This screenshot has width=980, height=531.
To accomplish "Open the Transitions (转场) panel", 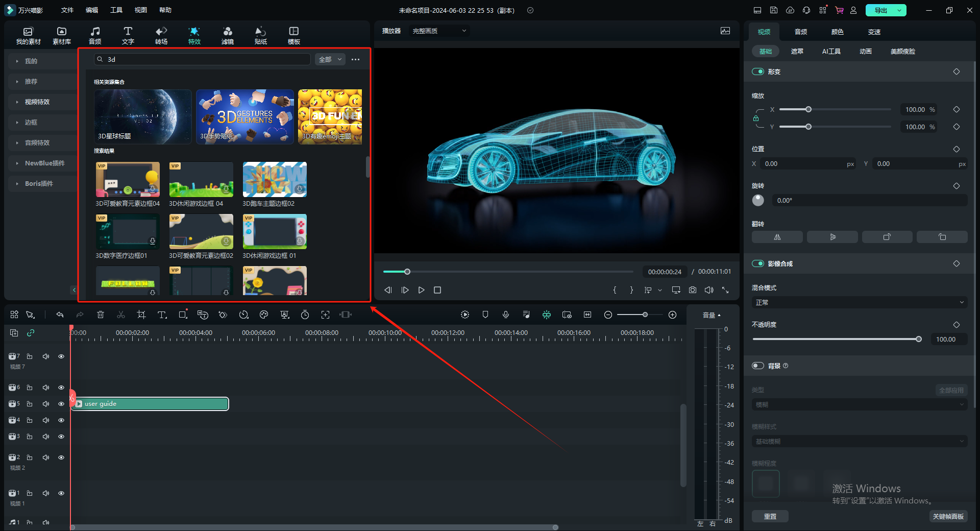I will pos(161,36).
